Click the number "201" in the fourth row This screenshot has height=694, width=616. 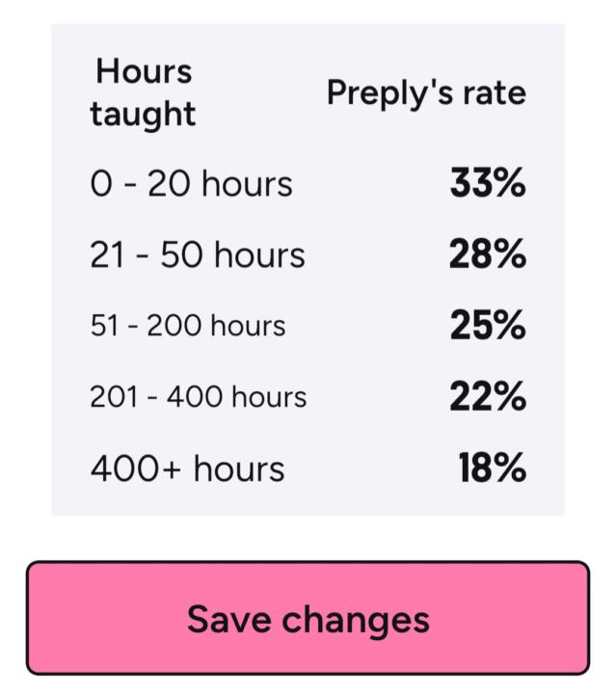(112, 397)
